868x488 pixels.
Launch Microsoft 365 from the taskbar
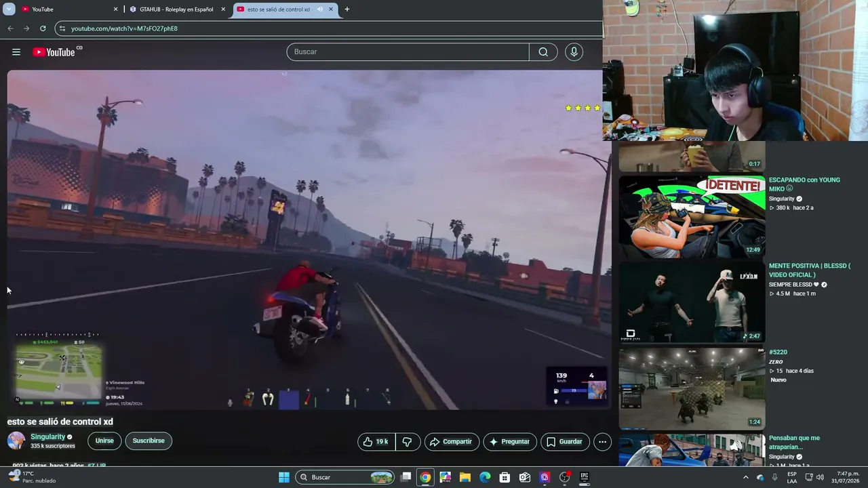pos(445,477)
